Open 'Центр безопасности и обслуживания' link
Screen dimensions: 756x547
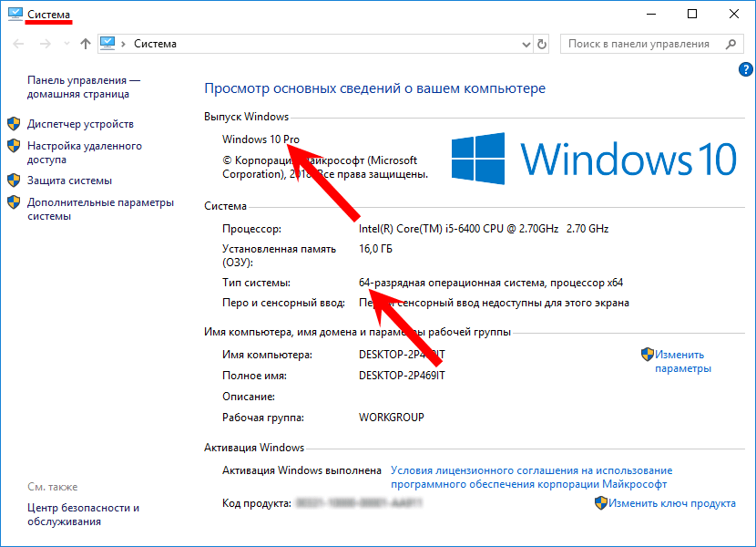[84, 515]
